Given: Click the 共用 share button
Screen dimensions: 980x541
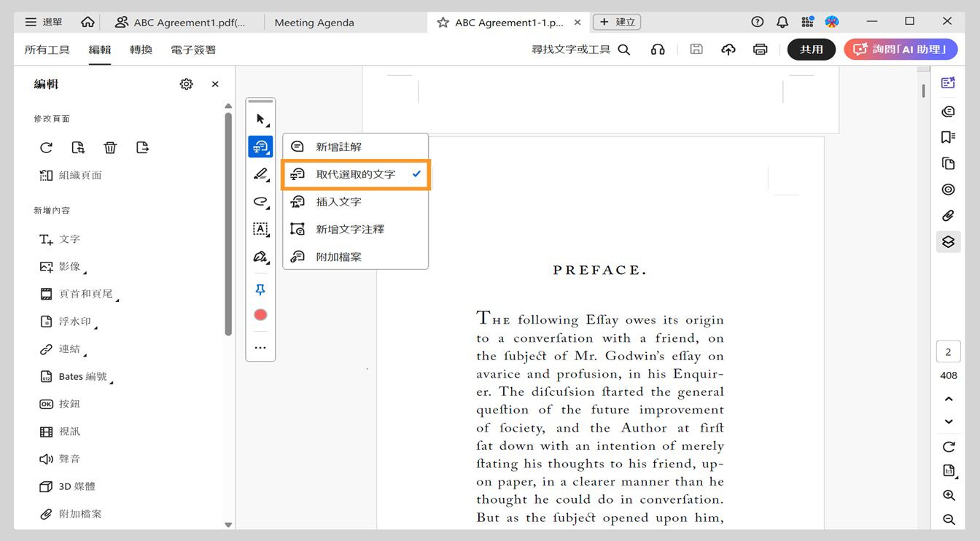Looking at the screenshot, I should click(x=811, y=49).
